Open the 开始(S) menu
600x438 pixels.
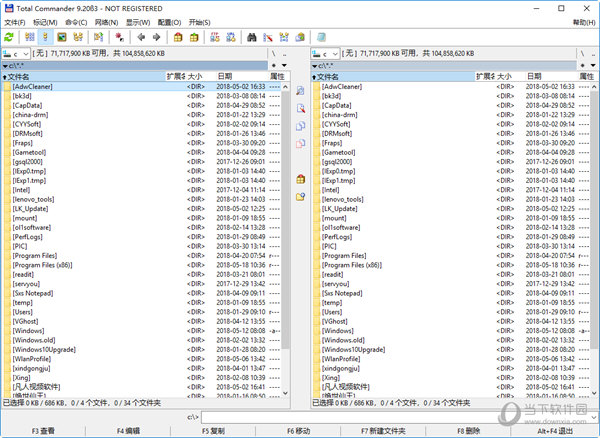pyautogui.click(x=199, y=23)
